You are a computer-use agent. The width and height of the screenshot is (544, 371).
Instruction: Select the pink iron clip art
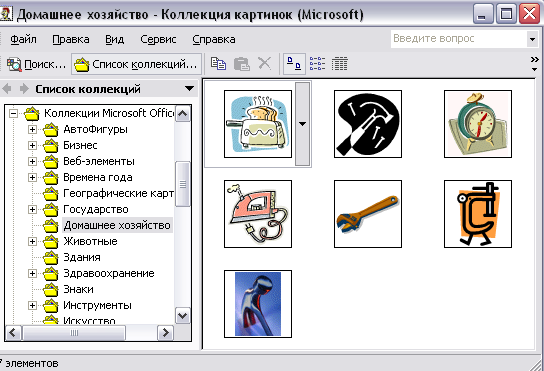258,214
